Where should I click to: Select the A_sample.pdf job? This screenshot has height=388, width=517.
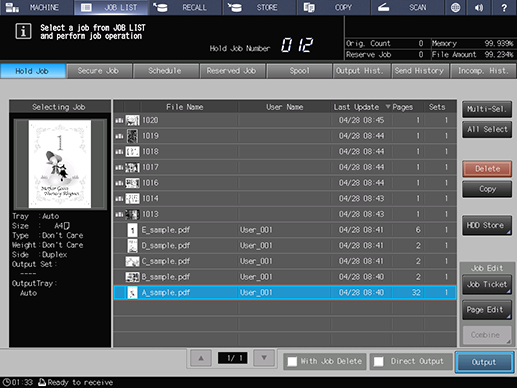285,292
